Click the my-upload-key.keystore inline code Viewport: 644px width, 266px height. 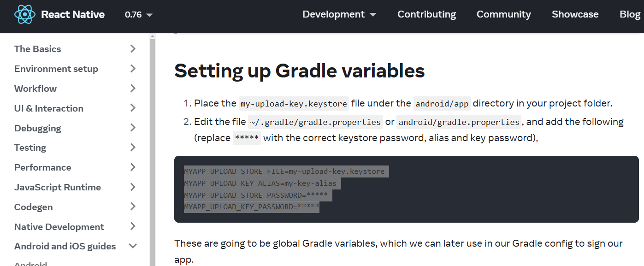294,104
